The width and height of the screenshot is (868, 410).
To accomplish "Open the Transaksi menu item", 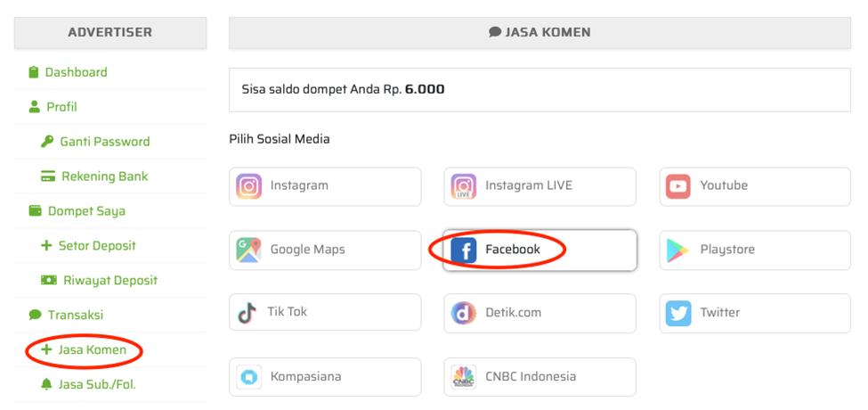I will coord(65,316).
